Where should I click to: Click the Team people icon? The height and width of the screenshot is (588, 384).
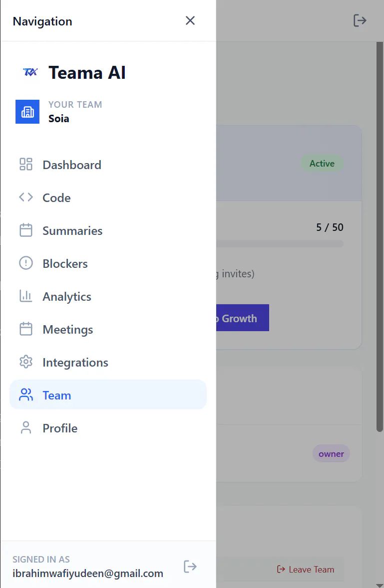pos(26,395)
